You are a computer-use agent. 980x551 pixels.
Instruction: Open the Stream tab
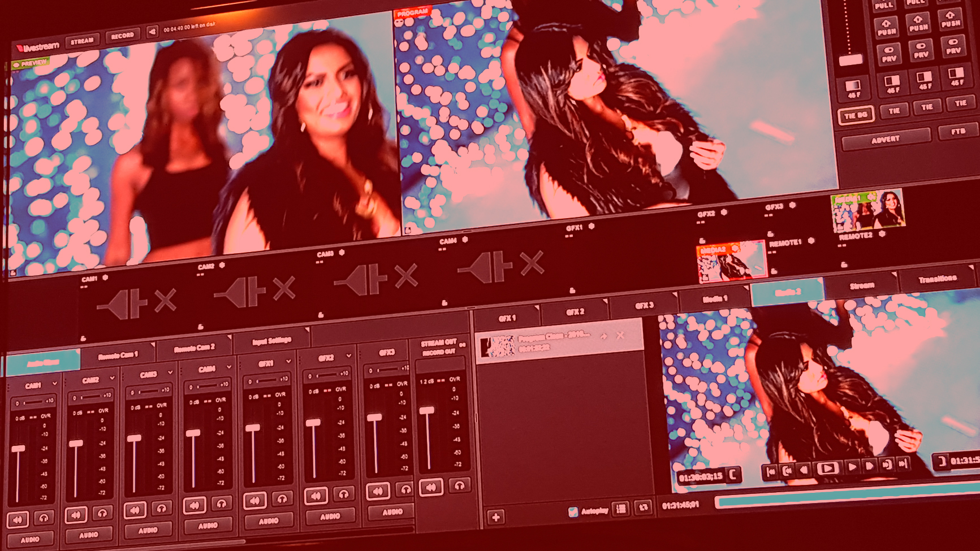coord(862,286)
